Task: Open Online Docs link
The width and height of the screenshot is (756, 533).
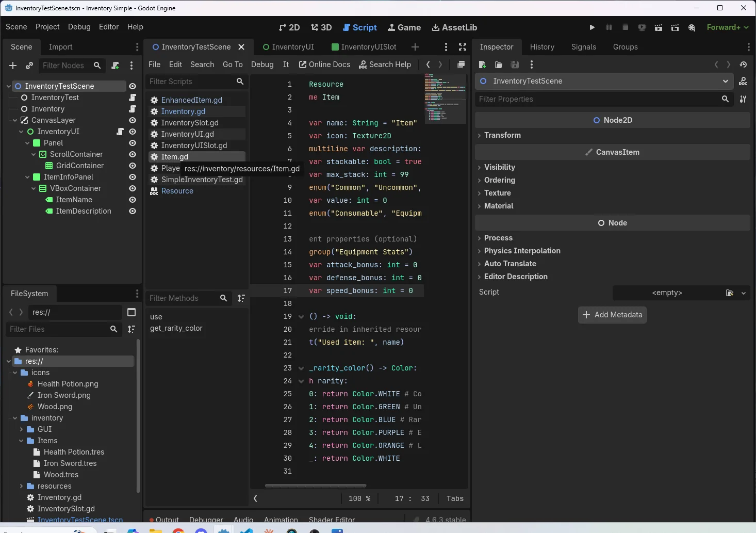Action: (x=324, y=64)
